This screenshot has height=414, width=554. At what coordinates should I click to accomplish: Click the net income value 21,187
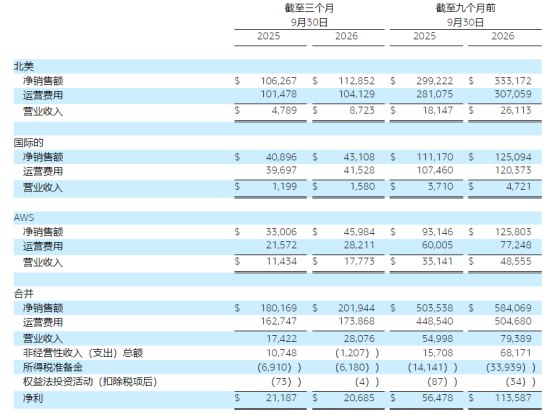281,398
